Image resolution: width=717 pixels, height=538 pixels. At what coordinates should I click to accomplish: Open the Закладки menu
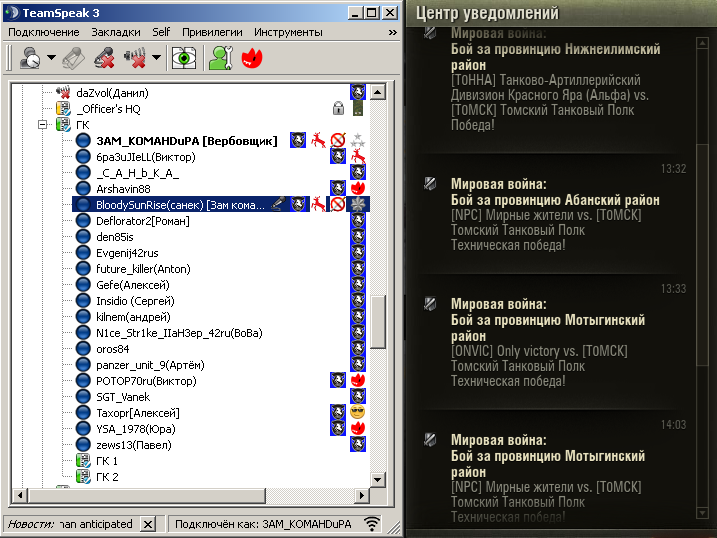click(116, 32)
